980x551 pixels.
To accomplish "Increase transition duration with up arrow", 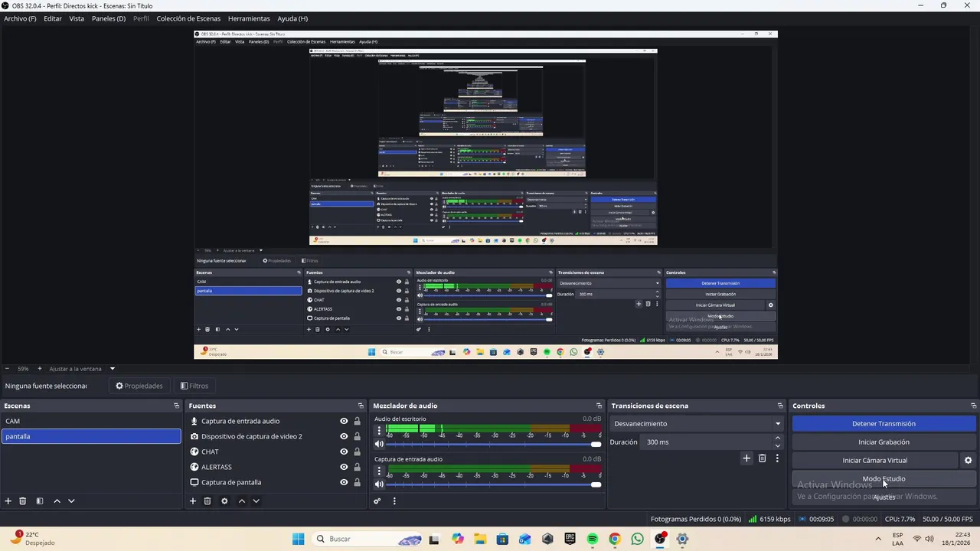I will point(777,439).
